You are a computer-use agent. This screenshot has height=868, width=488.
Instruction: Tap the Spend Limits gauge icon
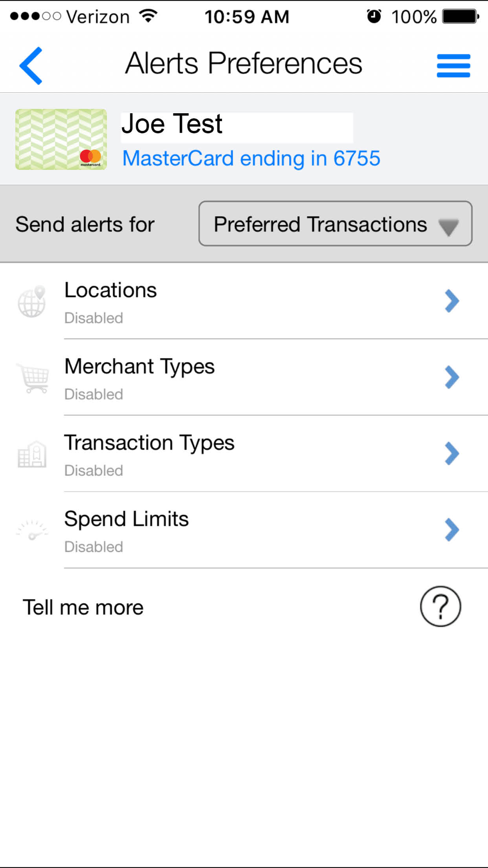[x=32, y=531]
